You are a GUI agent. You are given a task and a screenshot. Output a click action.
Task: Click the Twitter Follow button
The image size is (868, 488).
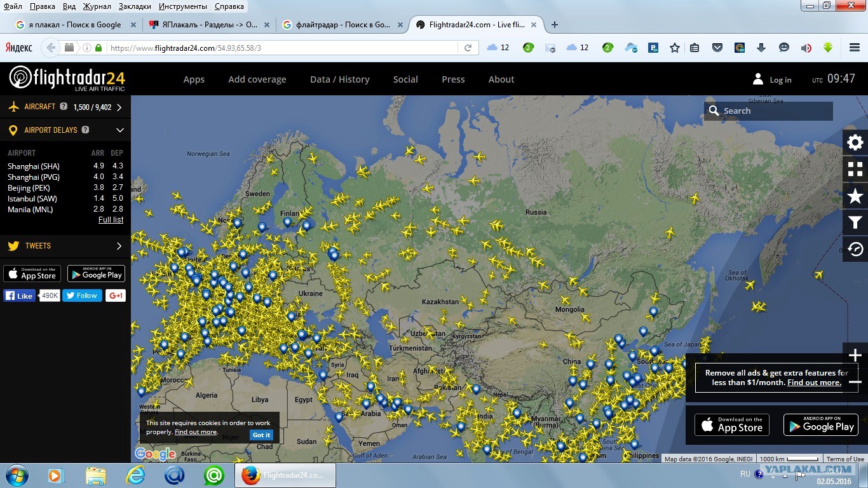82,295
